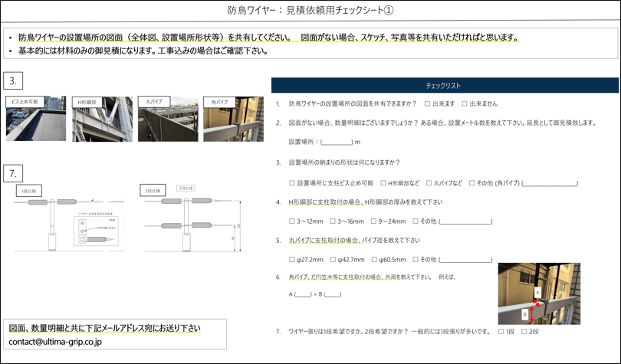
Task: Click question 4 text about H形鋼部の厚み
Action: pyautogui.click(x=366, y=202)
